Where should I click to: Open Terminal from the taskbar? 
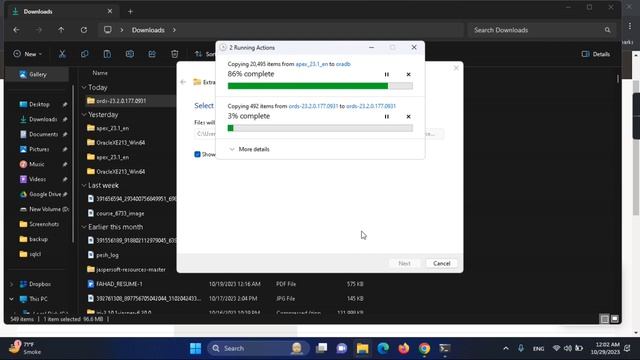tap(445, 348)
